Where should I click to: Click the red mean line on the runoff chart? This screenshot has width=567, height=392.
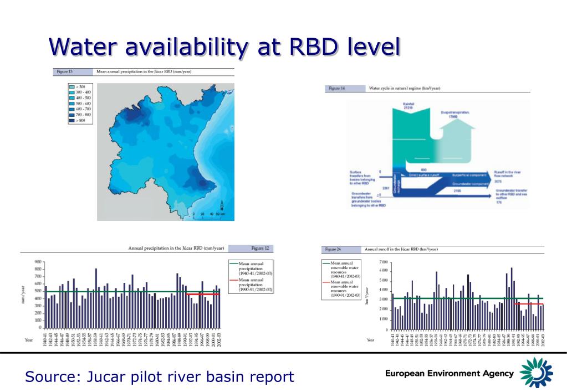(x=529, y=304)
